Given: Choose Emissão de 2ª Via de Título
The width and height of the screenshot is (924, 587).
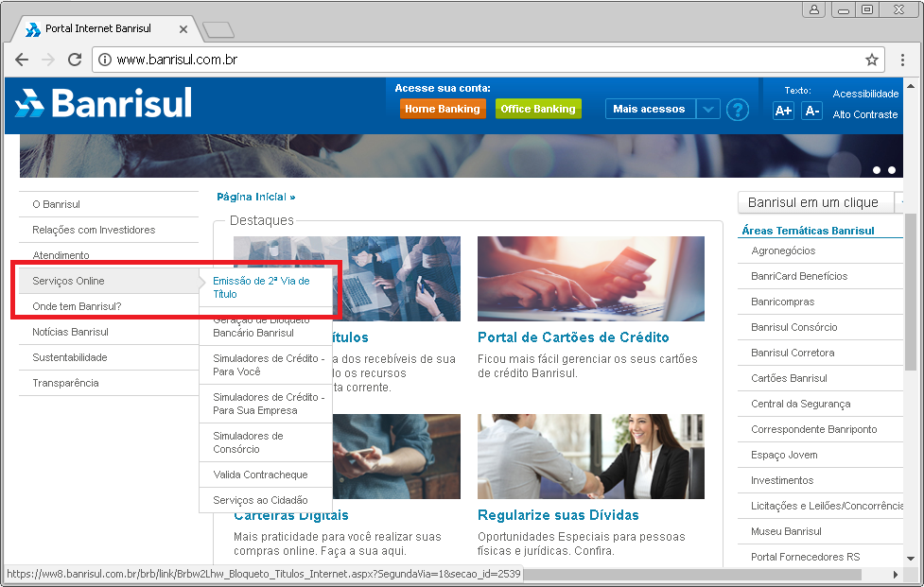Looking at the screenshot, I should 266,287.
